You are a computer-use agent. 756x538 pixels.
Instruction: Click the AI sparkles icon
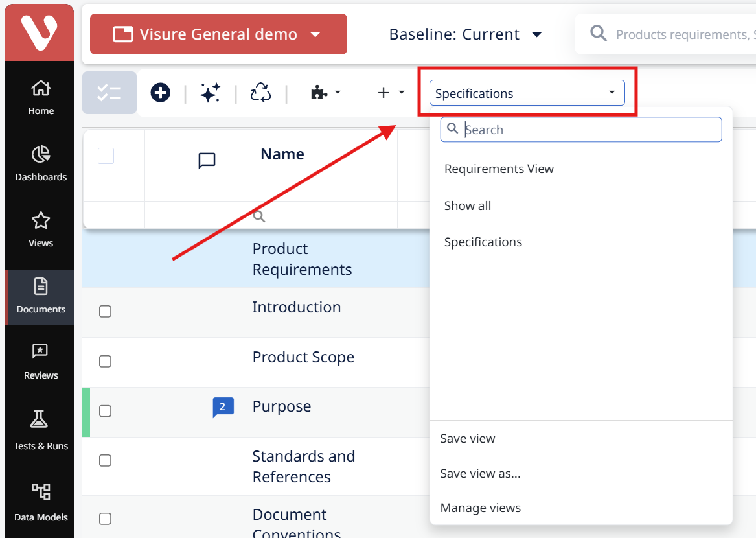[x=211, y=93]
